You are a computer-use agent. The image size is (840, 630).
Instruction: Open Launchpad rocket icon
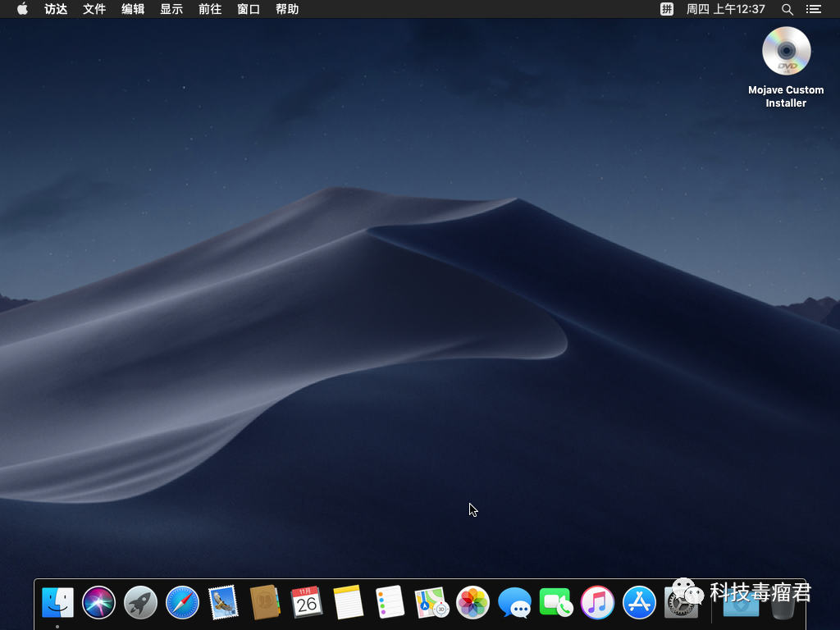point(140,603)
